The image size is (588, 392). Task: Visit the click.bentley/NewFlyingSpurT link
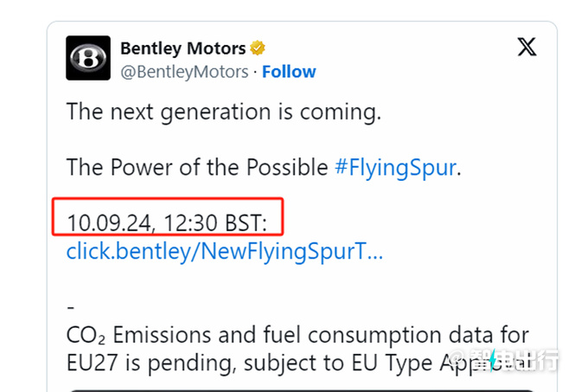point(224,252)
